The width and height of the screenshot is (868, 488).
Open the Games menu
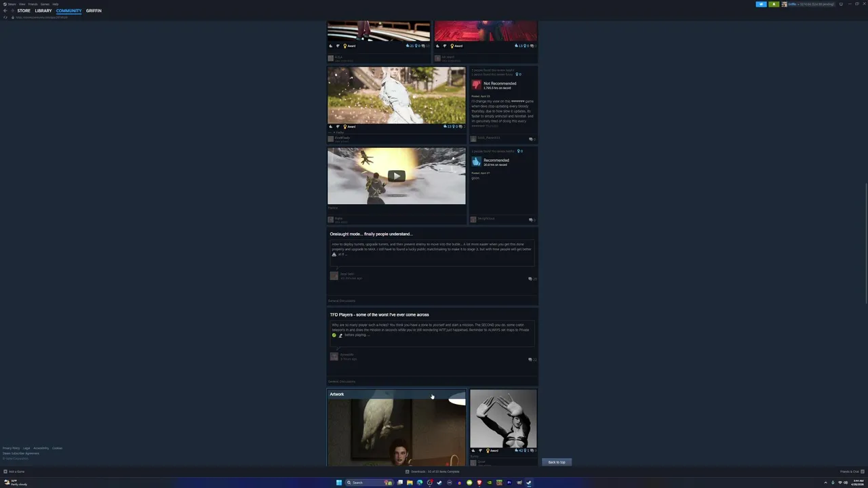pyautogui.click(x=45, y=4)
